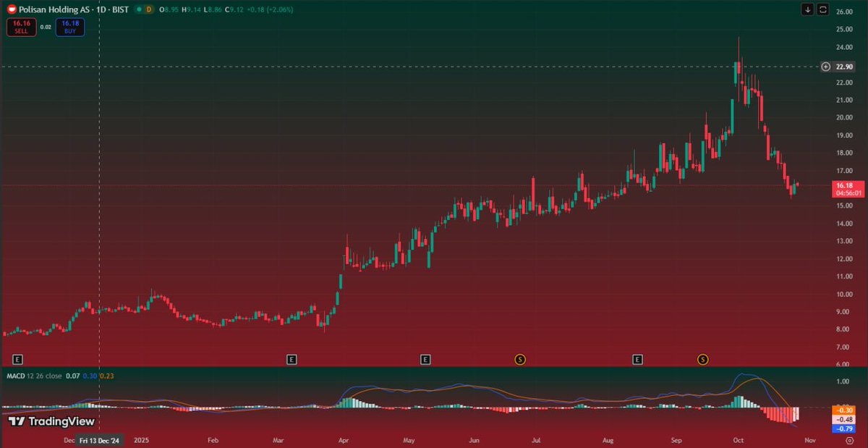Viewport: 868px width, 448px height.
Task: Click the E earnings marker near March
Action: pyautogui.click(x=292, y=358)
